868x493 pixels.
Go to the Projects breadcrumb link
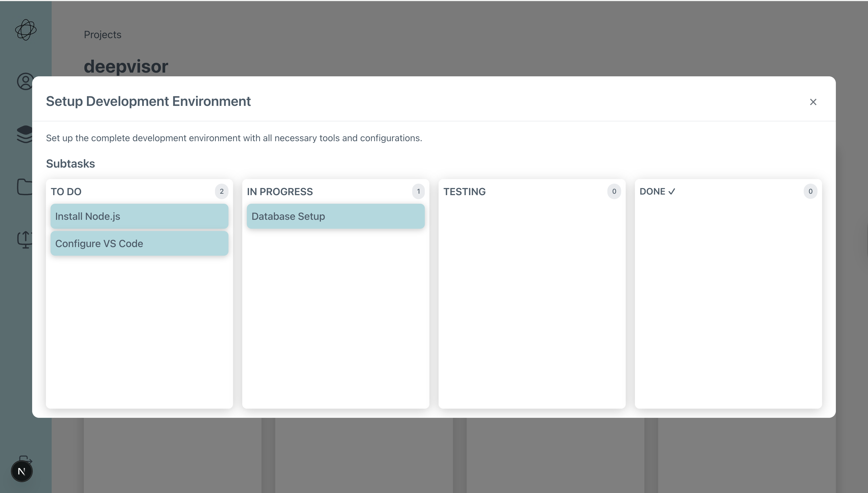pos(102,34)
